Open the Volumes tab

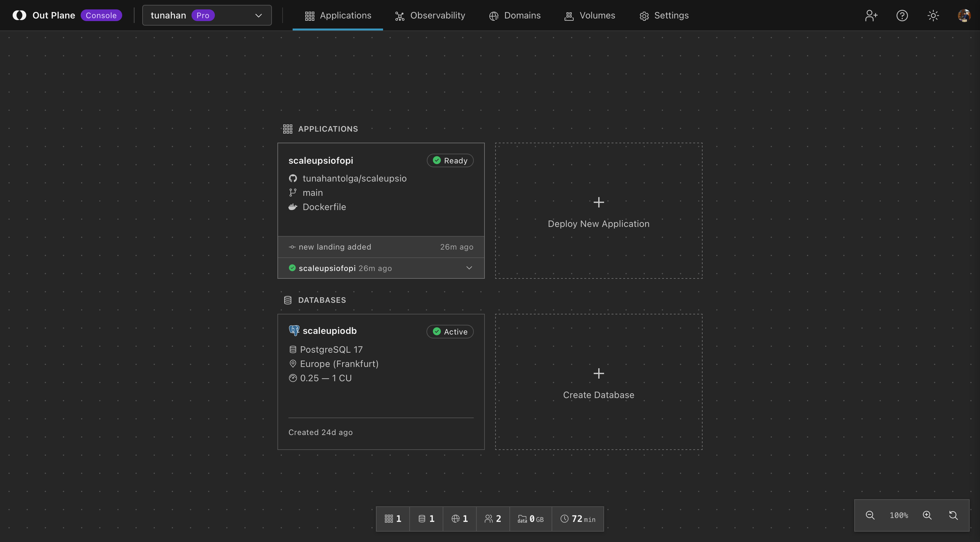pyautogui.click(x=590, y=16)
